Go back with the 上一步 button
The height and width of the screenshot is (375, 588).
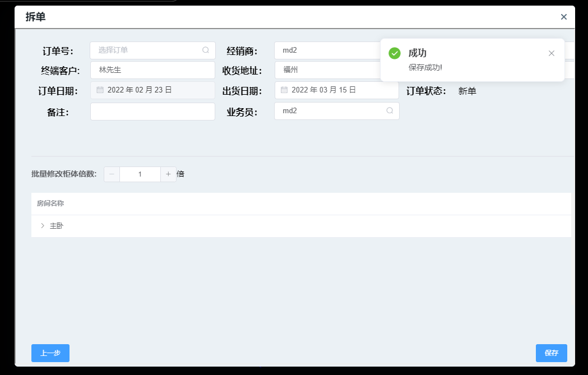(x=50, y=353)
